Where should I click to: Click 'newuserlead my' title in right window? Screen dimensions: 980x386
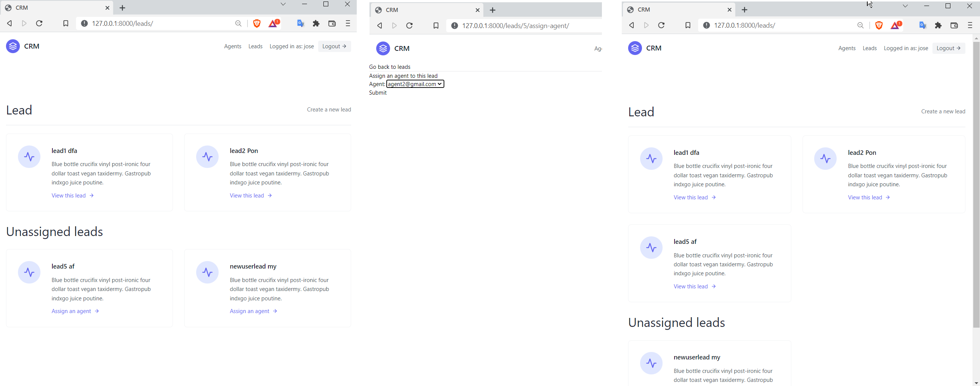point(697,357)
